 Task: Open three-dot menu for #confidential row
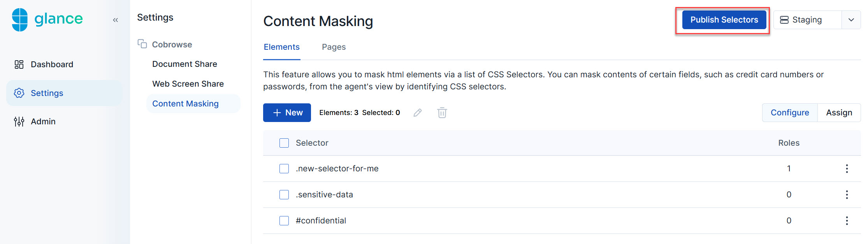pos(847,221)
